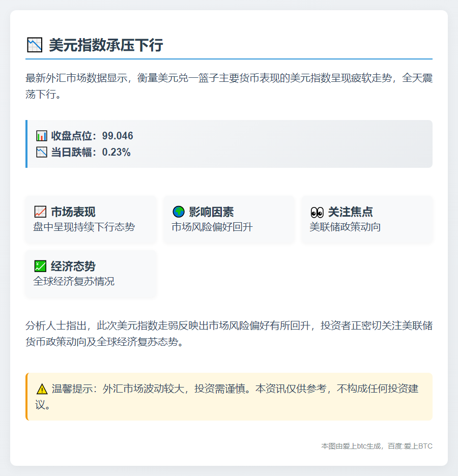Click the yellow 温馨提示 notice box
The image size is (458, 476).
229,397
